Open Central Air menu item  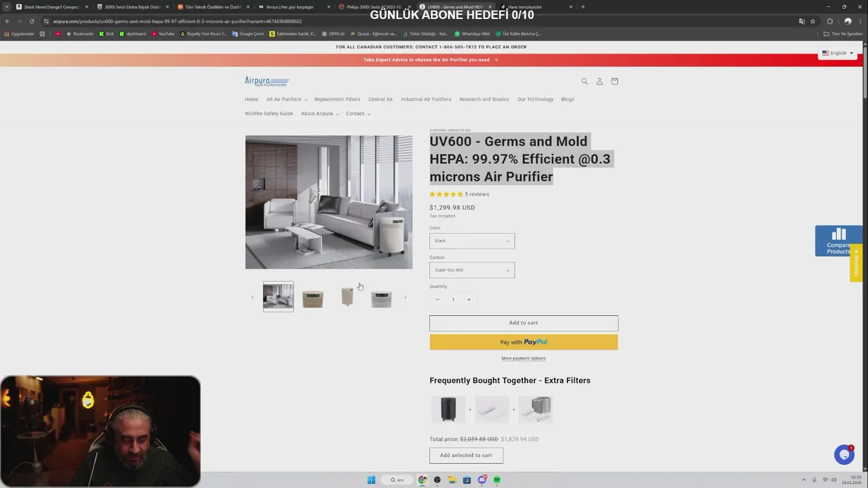(380, 100)
